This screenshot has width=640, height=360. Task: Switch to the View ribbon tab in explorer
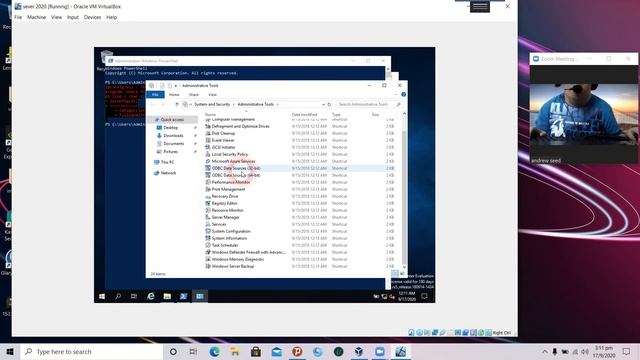(213, 95)
